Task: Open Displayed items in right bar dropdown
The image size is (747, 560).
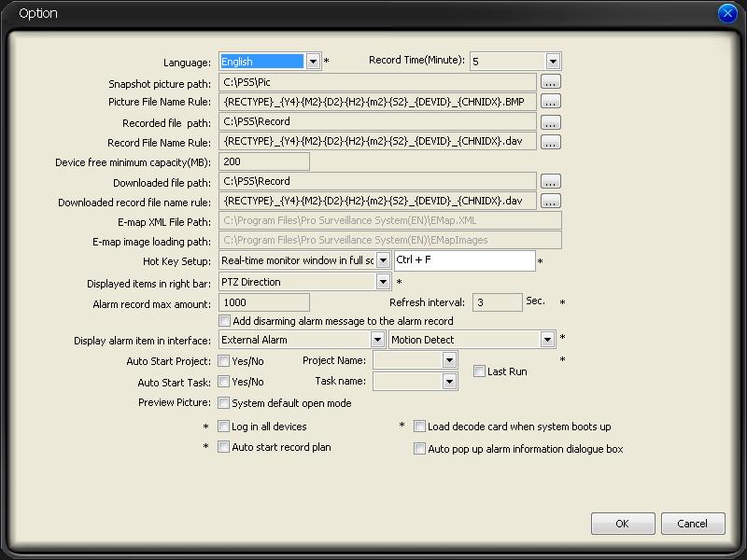Action: 383,282
